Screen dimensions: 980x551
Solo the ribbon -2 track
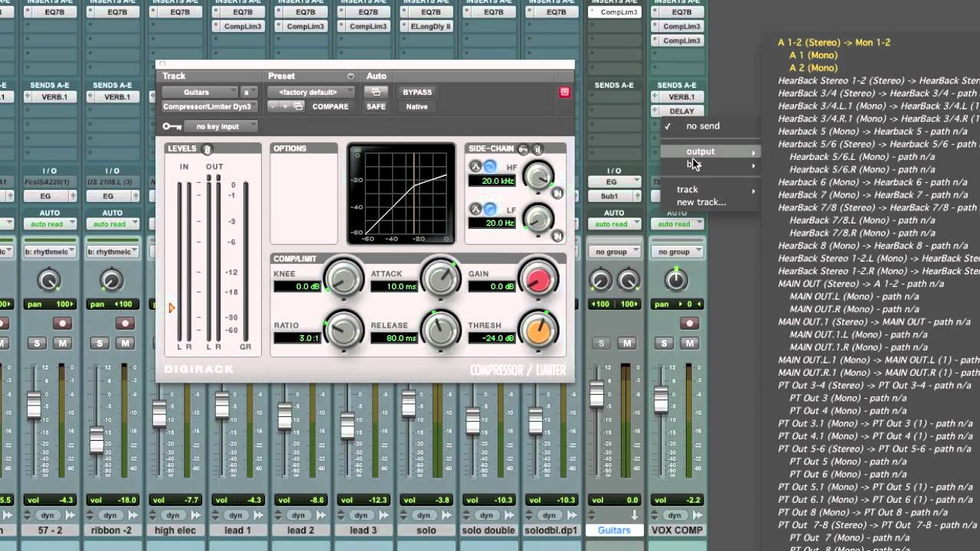click(x=99, y=343)
